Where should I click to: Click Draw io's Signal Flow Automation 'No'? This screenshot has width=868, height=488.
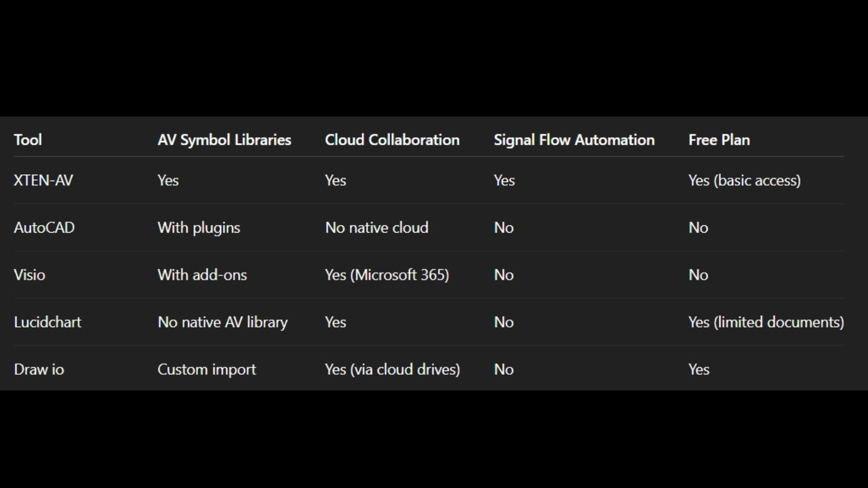pyautogui.click(x=504, y=369)
